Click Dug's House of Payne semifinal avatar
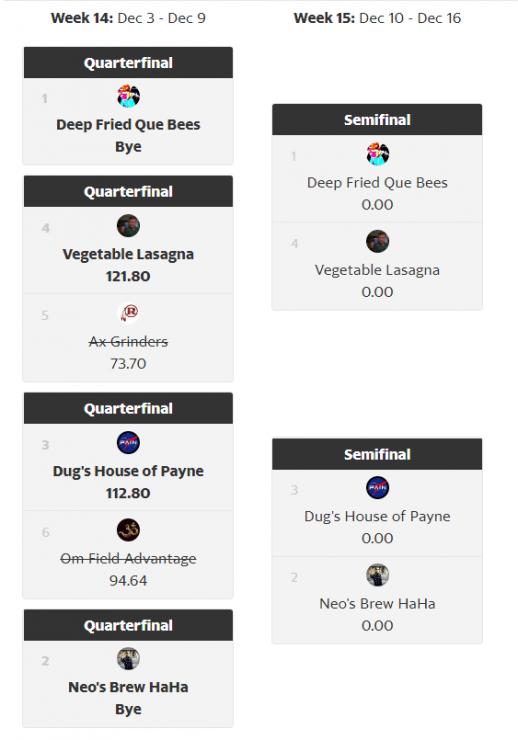Screen dimensions: 518x740 (x=377, y=488)
